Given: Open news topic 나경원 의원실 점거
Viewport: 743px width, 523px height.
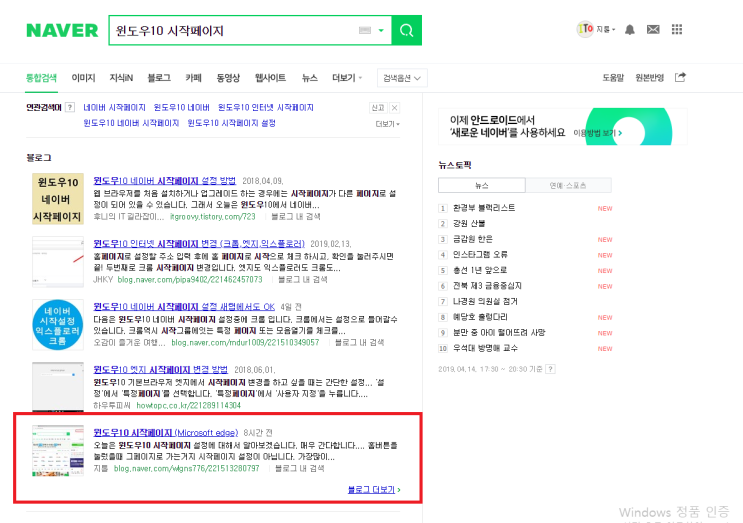Looking at the screenshot, I should 485,302.
